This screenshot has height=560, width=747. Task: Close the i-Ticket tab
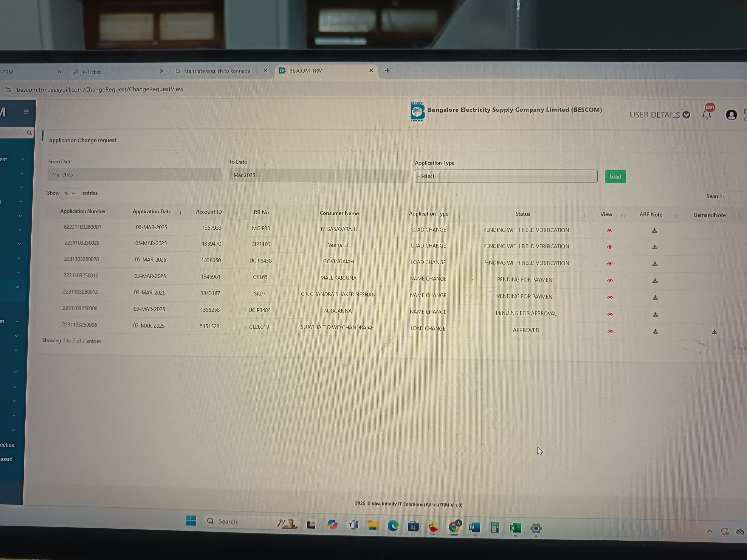(161, 71)
